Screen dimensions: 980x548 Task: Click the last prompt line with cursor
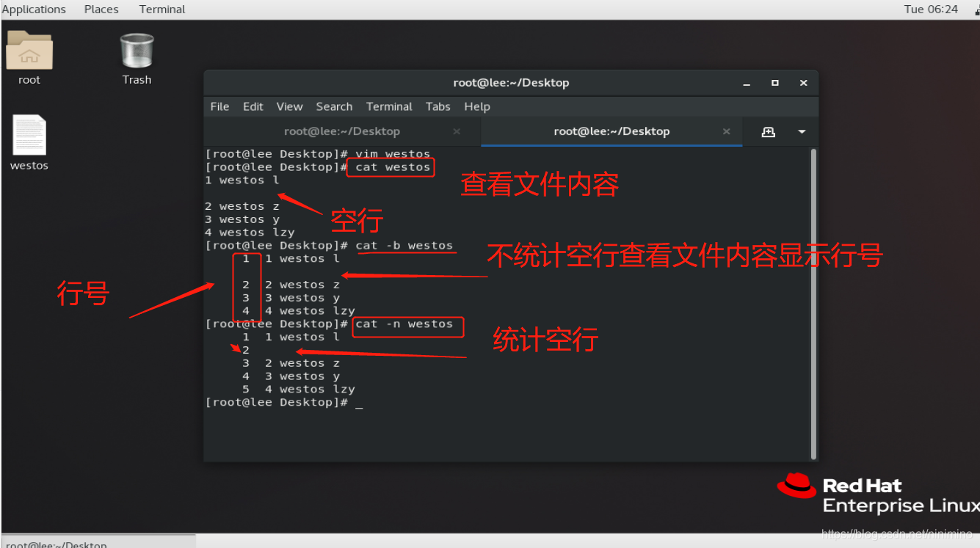click(x=284, y=402)
